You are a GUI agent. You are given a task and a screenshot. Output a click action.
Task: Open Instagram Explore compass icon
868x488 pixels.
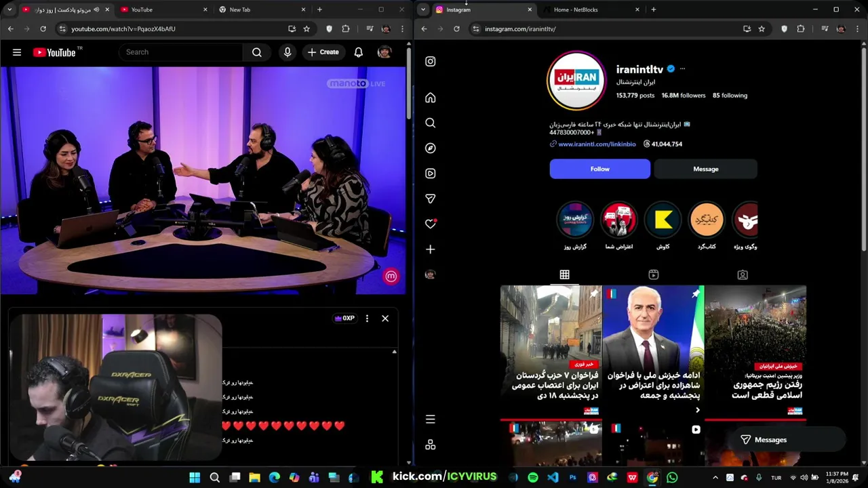430,148
